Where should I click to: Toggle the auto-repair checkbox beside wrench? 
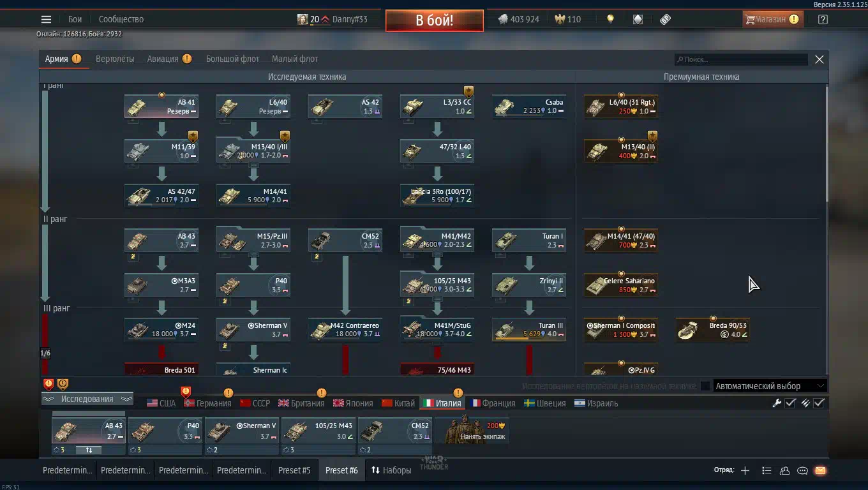(x=790, y=403)
